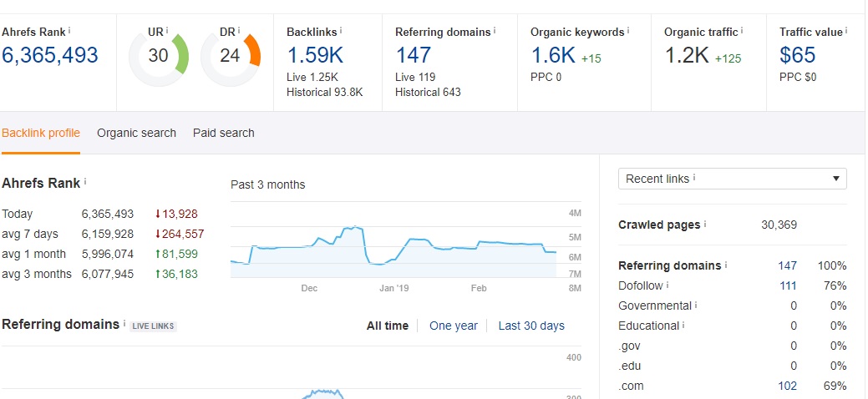868x399 pixels.
Task: Select One year range for referring domains
Action: [x=454, y=326]
